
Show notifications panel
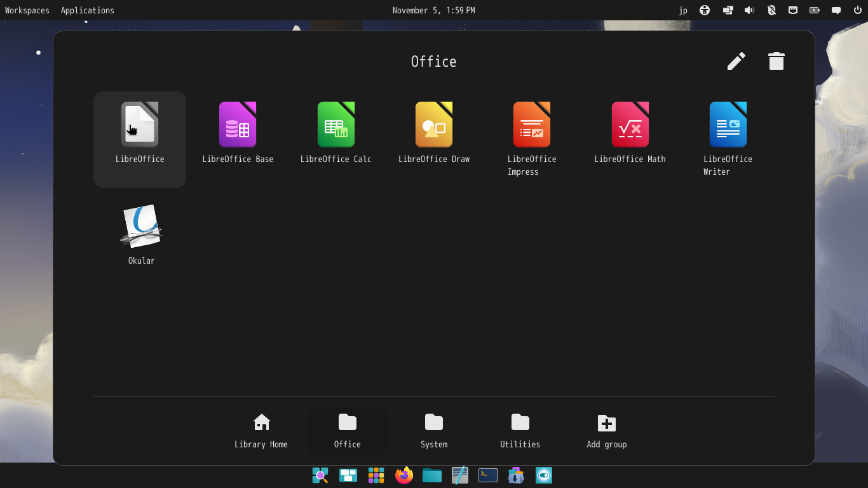point(836,10)
